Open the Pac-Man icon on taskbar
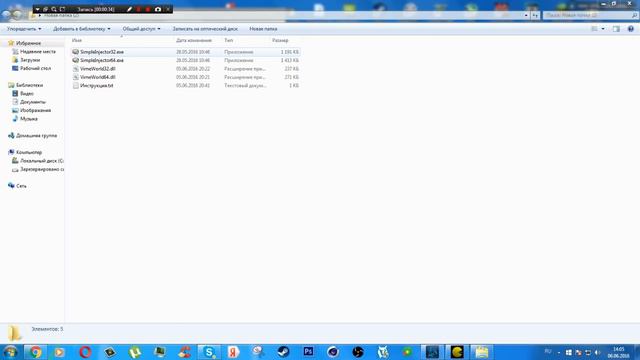Image resolution: width=640 pixels, height=360 pixels. (x=457, y=352)
